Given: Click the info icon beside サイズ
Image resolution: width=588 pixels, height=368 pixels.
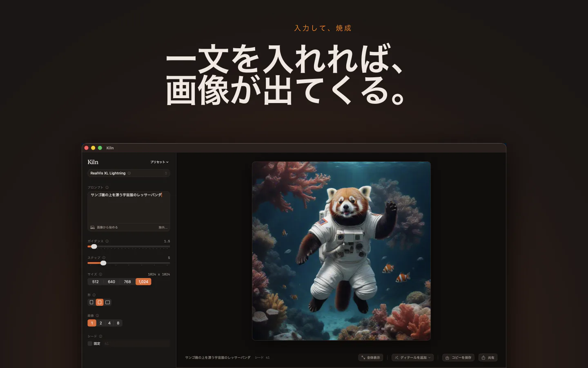Looking at the screenshot, I should (x=100, y=274).
